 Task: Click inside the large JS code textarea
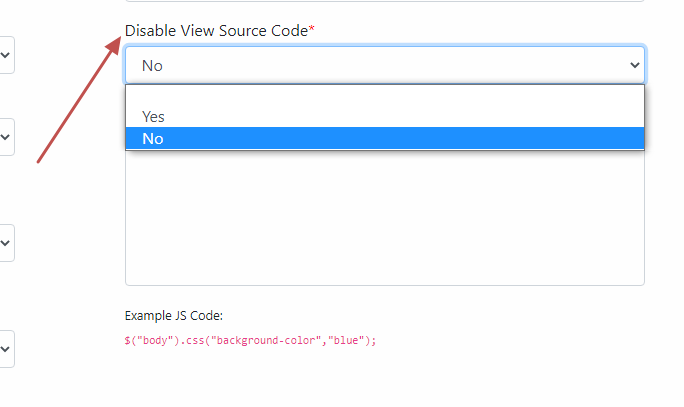(385, 218)
